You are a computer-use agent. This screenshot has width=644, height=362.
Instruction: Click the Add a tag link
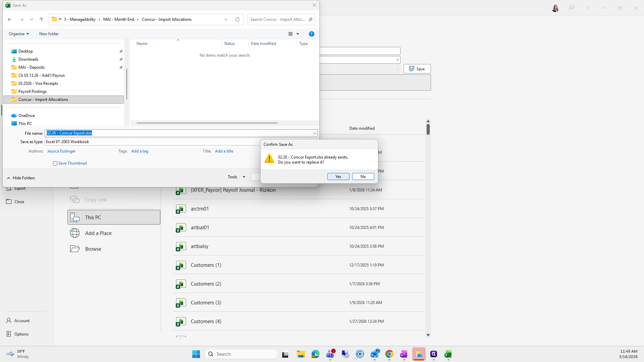pos(140,151)
